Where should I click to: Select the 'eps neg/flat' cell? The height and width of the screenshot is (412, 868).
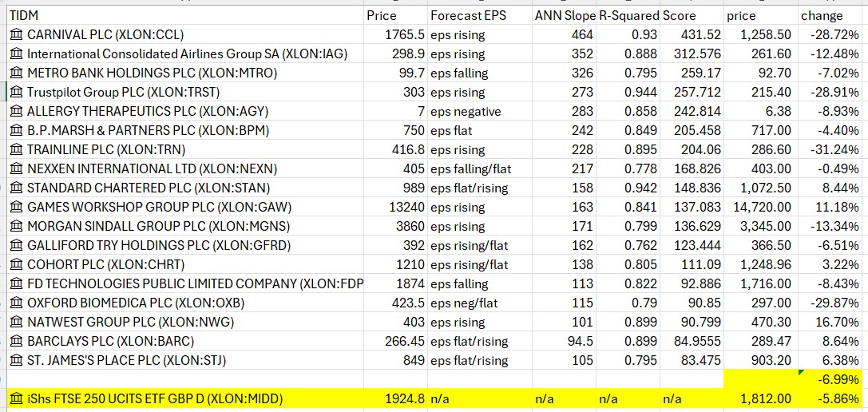coord(479,303)
